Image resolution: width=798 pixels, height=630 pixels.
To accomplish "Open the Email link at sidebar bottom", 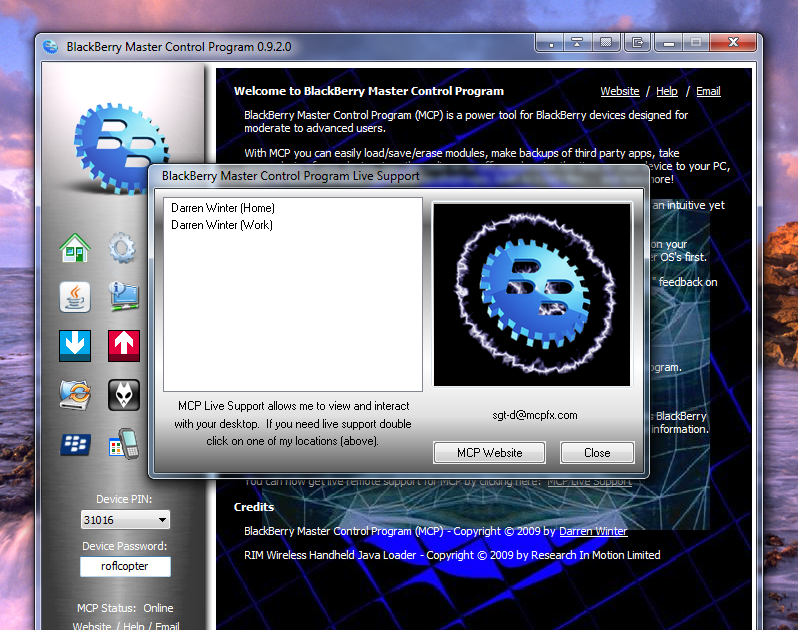I will coord(167,625).
